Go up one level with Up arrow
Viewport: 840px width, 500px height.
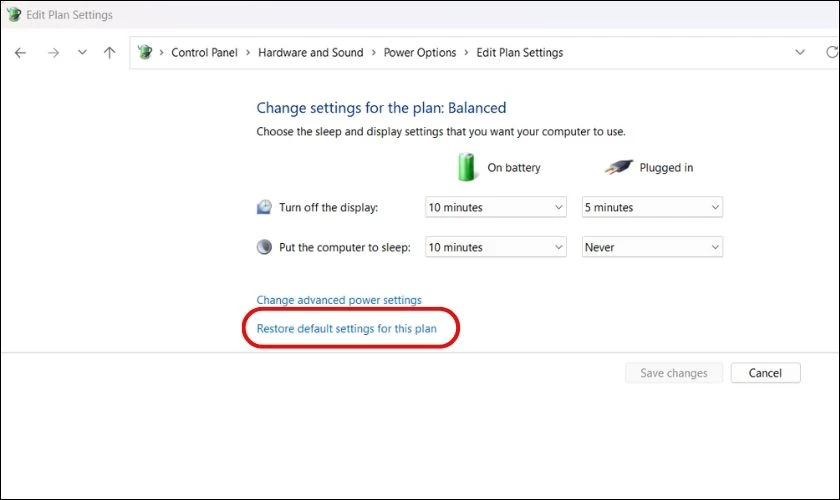coord(109,53)
